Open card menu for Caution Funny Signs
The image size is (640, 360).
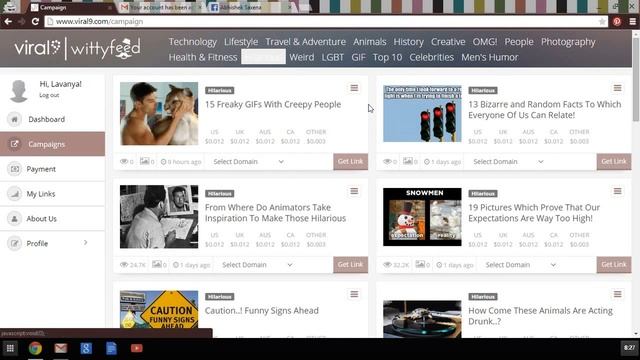(x=354, y=294)
